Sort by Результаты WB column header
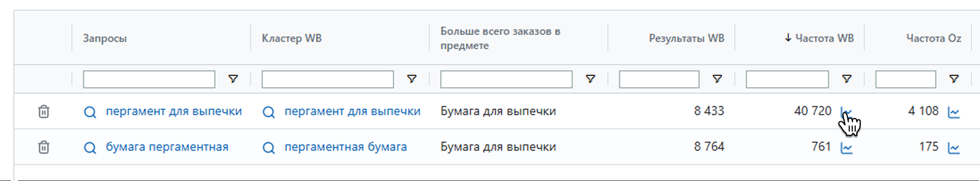 [686, 38]
